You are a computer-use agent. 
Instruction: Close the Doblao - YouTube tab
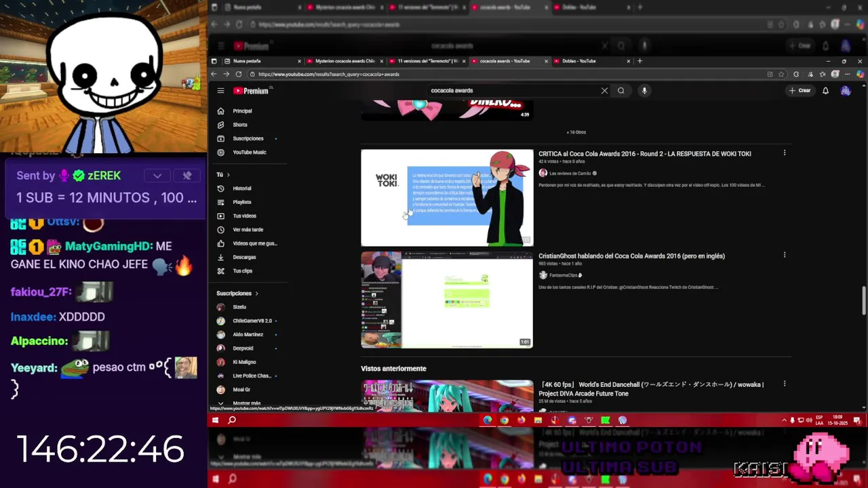tap(629, 61)
